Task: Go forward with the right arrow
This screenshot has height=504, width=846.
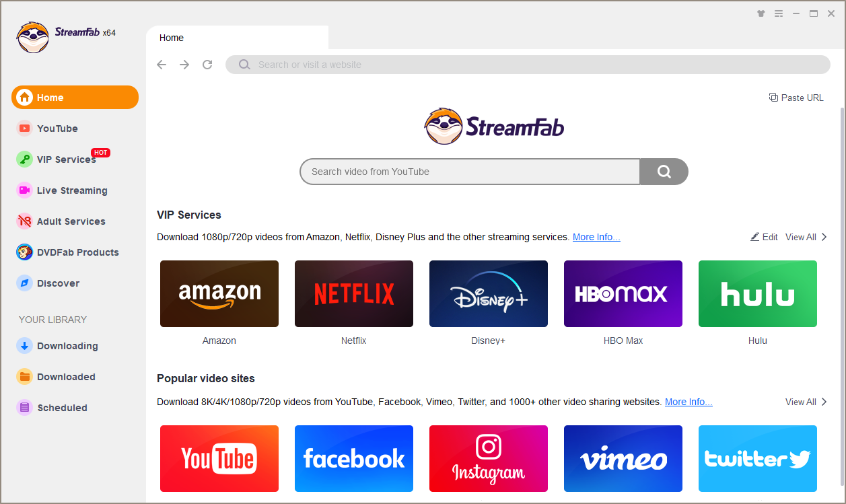Action: coord(184,65)
